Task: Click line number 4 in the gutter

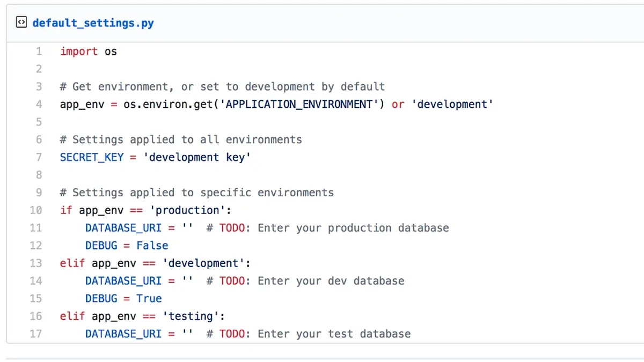Action: coord(39,105)
